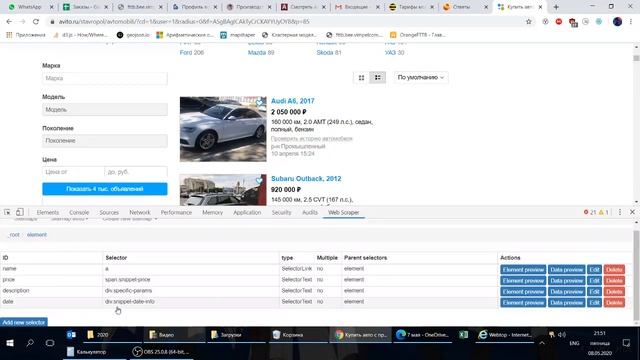Switch listings to list view

tap(378, 78)
